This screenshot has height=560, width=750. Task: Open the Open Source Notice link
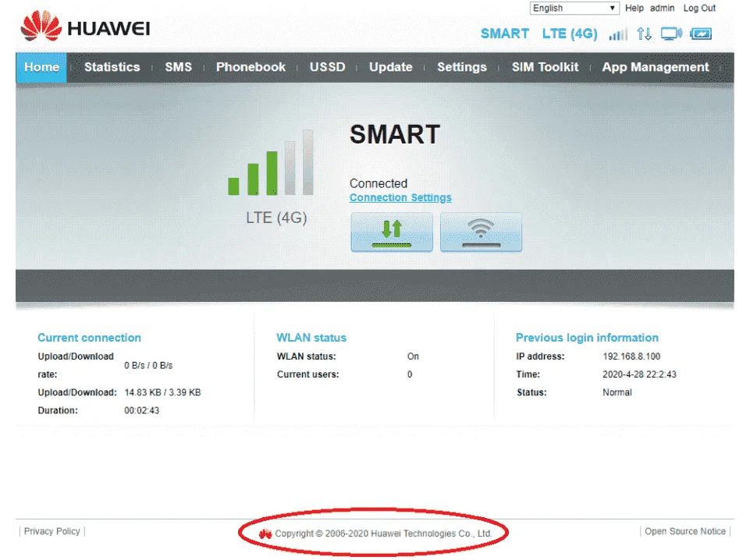pyautogui.click(x=685, y=531)
